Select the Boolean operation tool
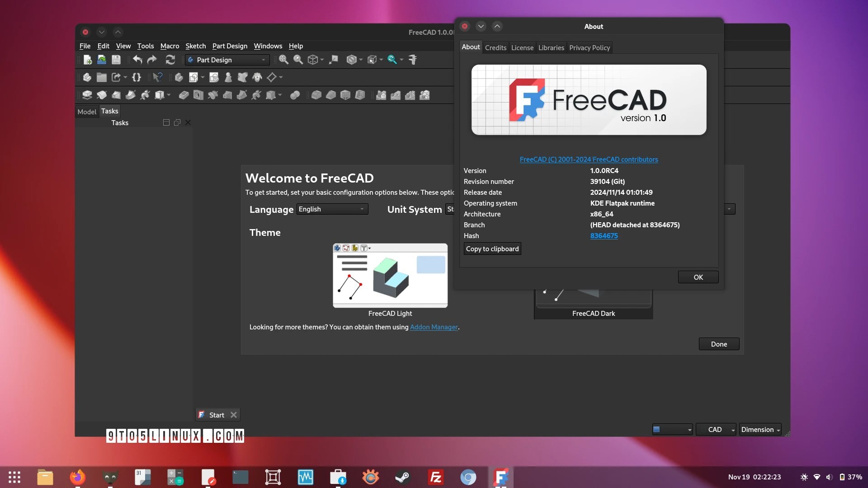The image size is (868, 488). (295, 95)
